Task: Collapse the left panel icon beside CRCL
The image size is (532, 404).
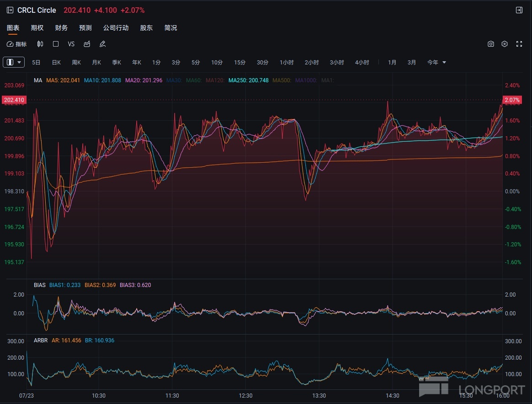Action: (x=10, y=10)
